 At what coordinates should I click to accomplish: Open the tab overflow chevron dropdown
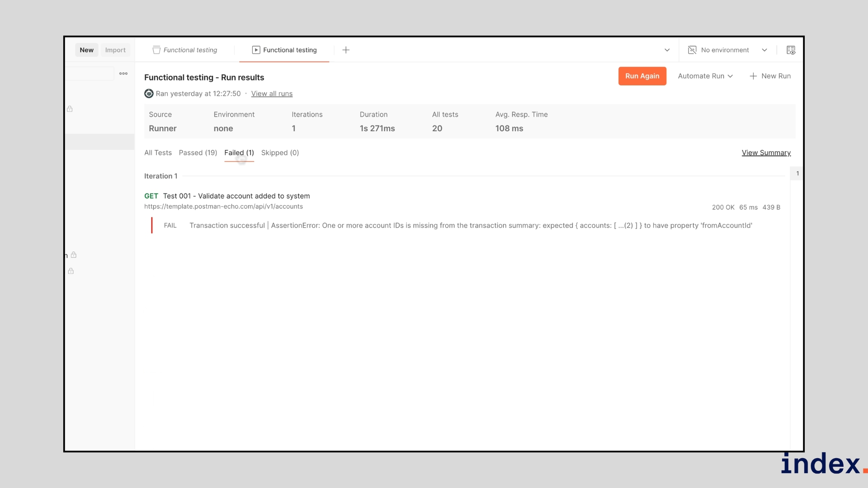pos(667,50)
